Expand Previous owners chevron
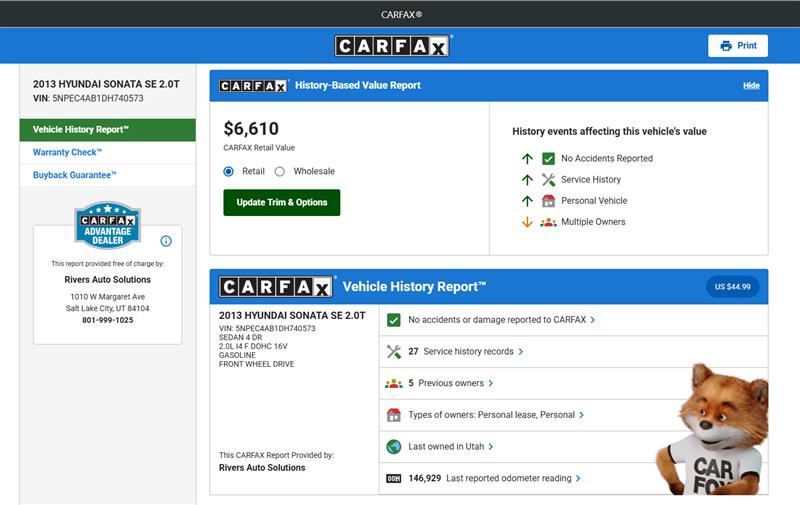 click(x=490, y=383)
